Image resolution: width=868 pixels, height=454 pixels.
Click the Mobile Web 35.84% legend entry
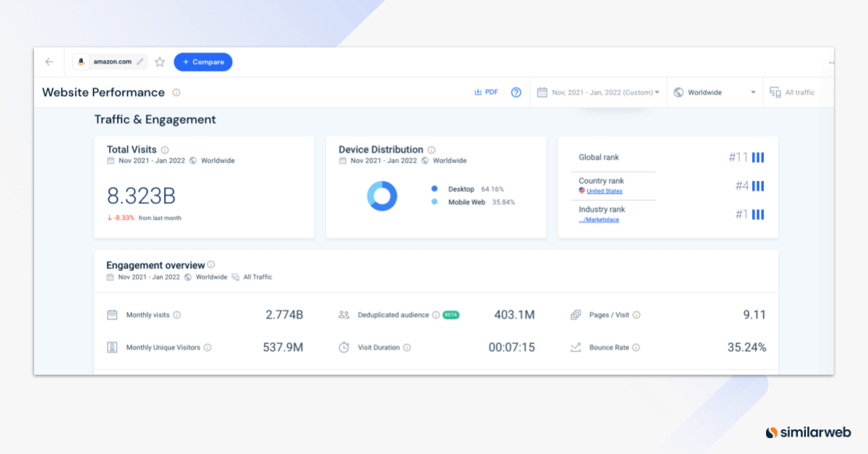473,202
